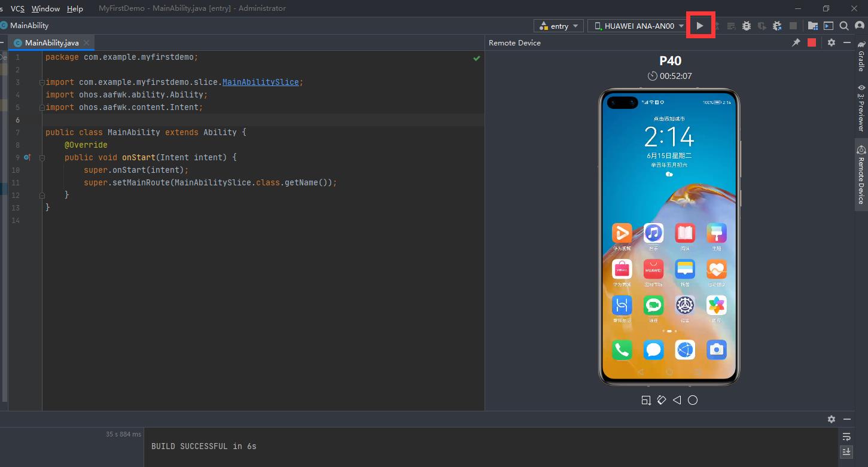
Task: Follow the MainAbilitySlice import link
Action: (260, 82)
